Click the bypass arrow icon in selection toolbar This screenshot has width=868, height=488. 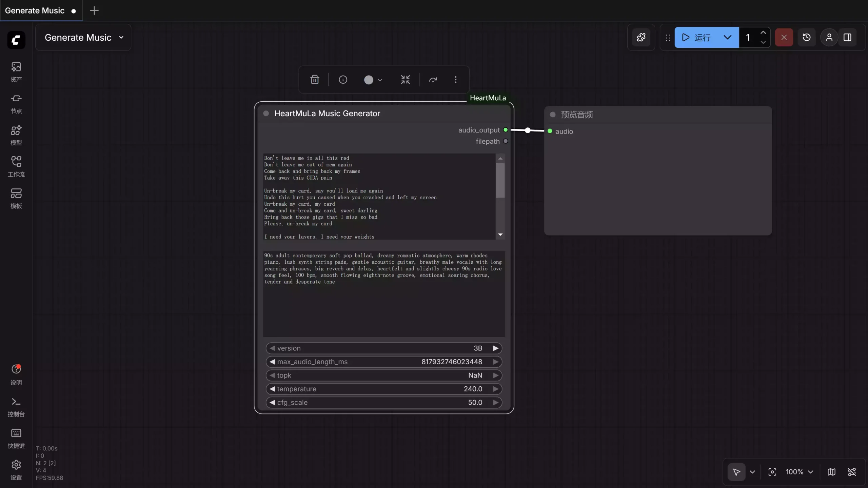[433, 80]
